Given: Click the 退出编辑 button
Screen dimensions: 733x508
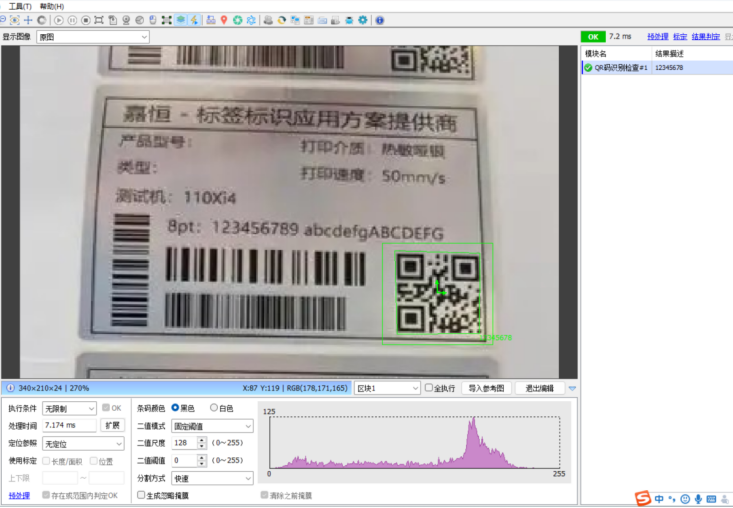Looking at the screenshot, I should coord(539,388).
